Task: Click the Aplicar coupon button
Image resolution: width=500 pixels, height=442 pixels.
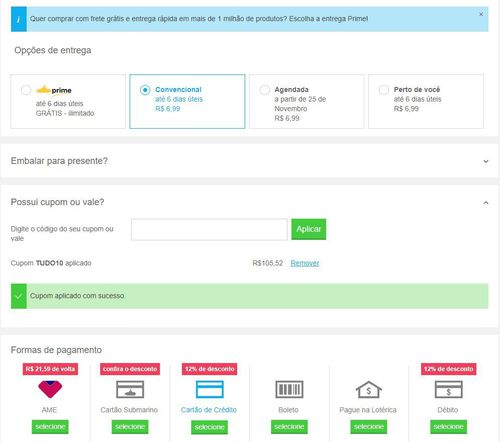Action: coord(309,229)
